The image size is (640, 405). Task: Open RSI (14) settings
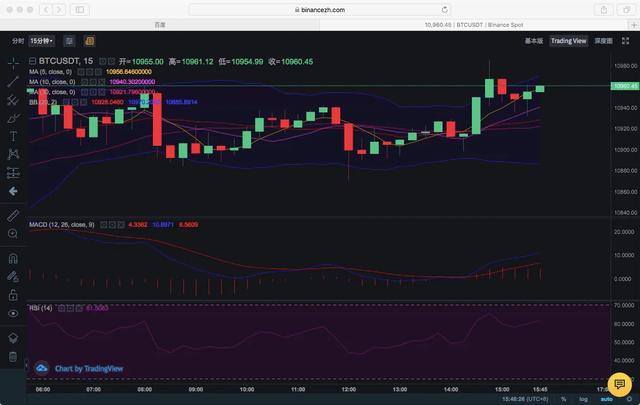pyautogui.click(x=70, y=308)
